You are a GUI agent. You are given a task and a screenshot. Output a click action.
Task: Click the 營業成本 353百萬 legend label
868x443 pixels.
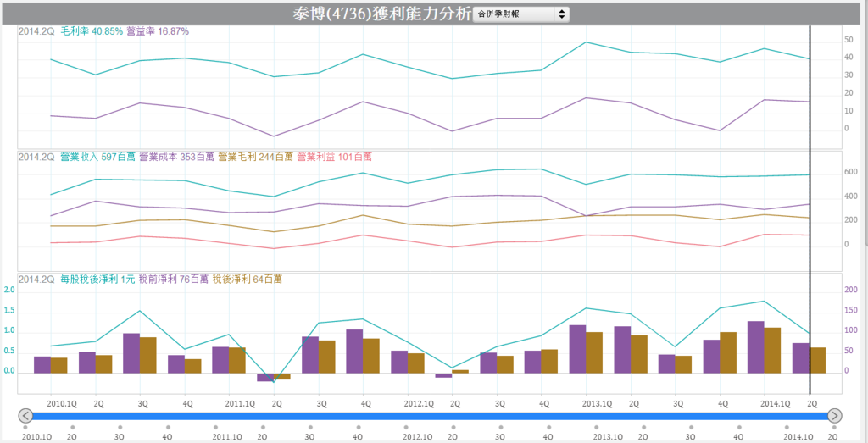click(x=176, y=157)
